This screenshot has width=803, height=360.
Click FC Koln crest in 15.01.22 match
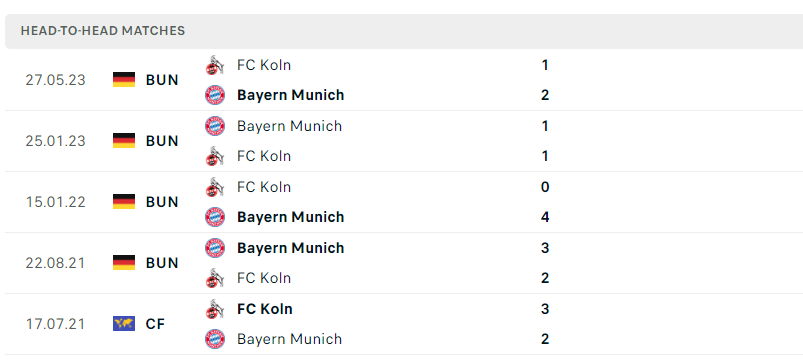click(215, 187)
